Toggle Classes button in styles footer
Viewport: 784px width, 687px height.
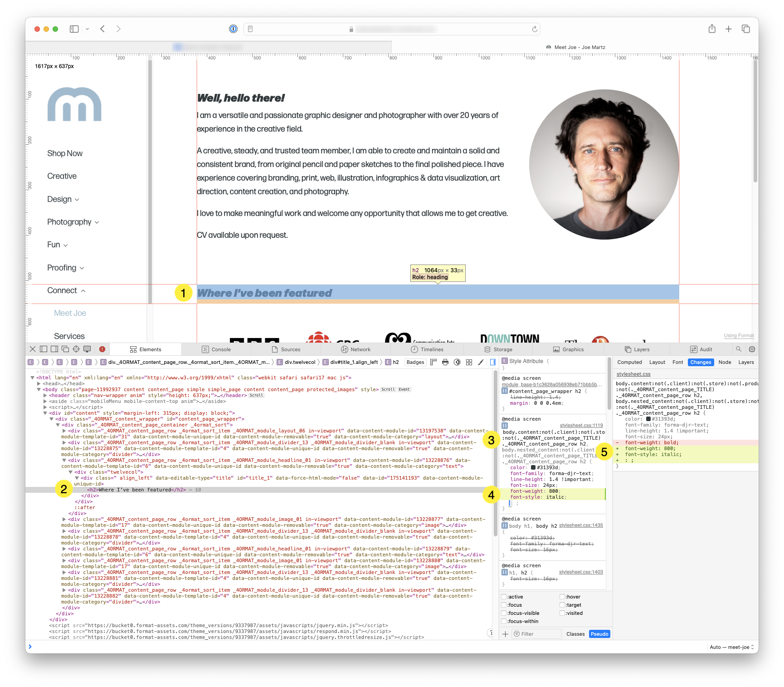(575, 634)
